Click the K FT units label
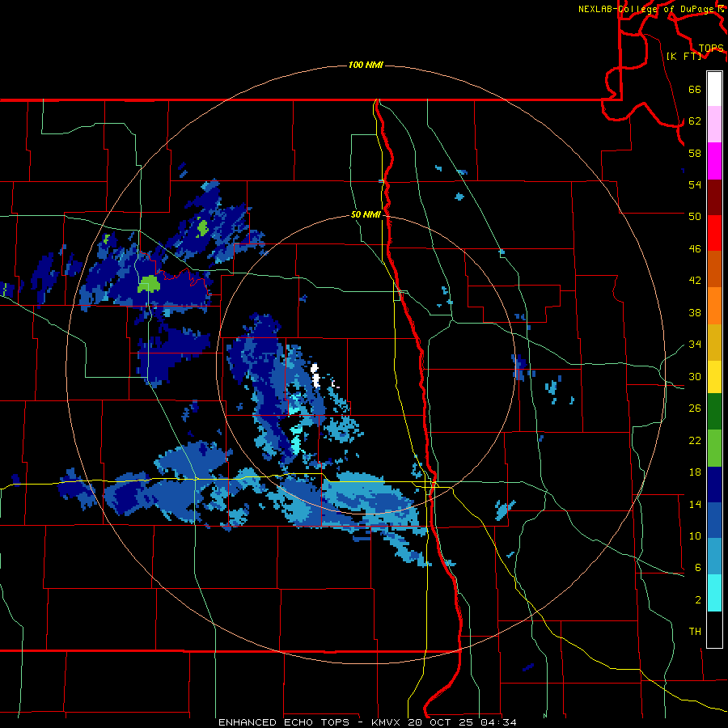 (684, 57)
